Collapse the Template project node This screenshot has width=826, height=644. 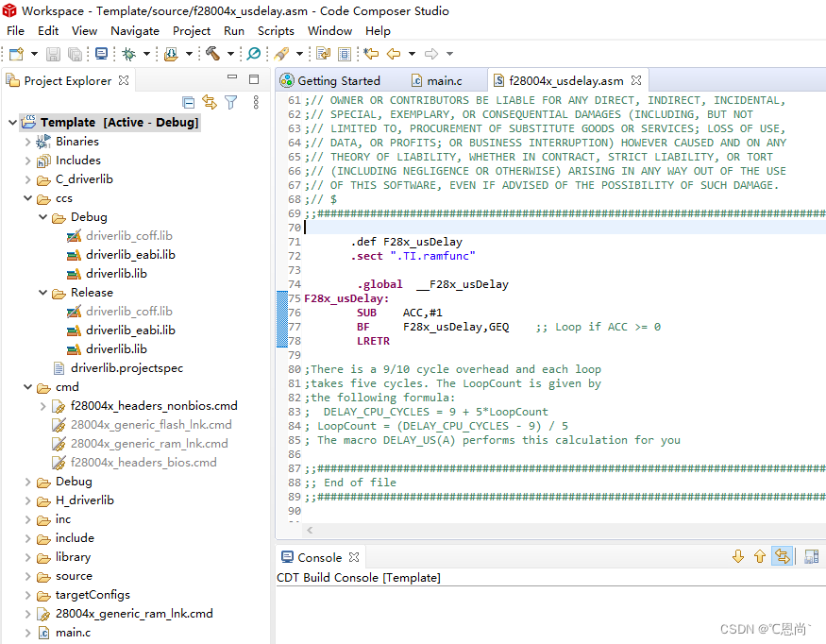tap(12, 122)
